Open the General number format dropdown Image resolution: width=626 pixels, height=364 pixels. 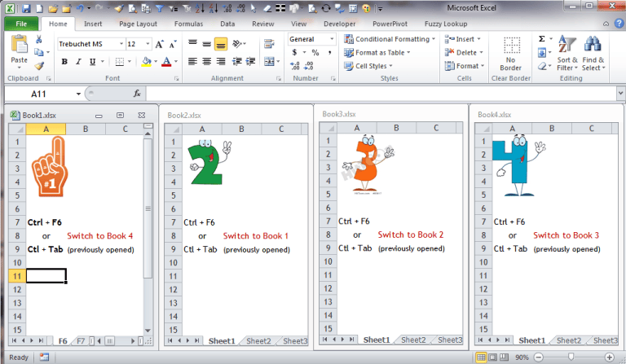pyautogui.click(x=332, y=39)
